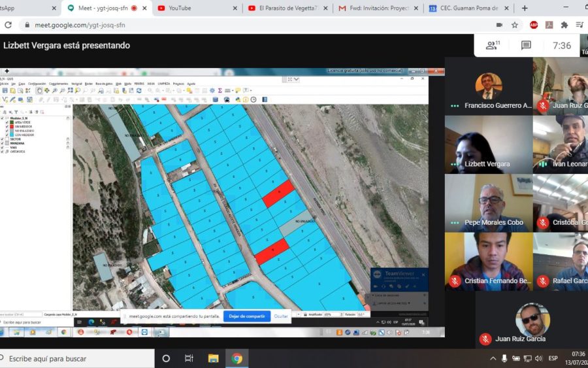Toggle the SECTOR layer checkbox
This screenshot has height=368, width=588.
(2, 139)
